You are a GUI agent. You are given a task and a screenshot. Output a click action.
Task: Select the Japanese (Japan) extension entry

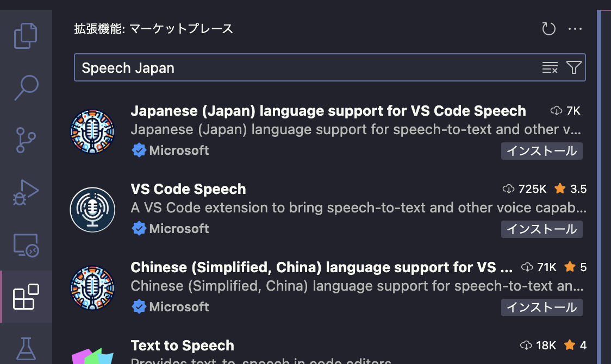[x=328, y=110]
